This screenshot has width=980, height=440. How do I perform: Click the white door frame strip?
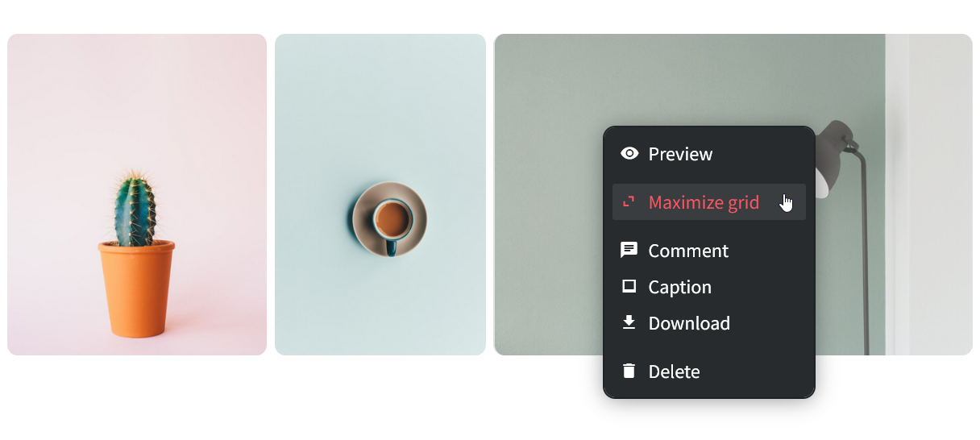[897, 194]
